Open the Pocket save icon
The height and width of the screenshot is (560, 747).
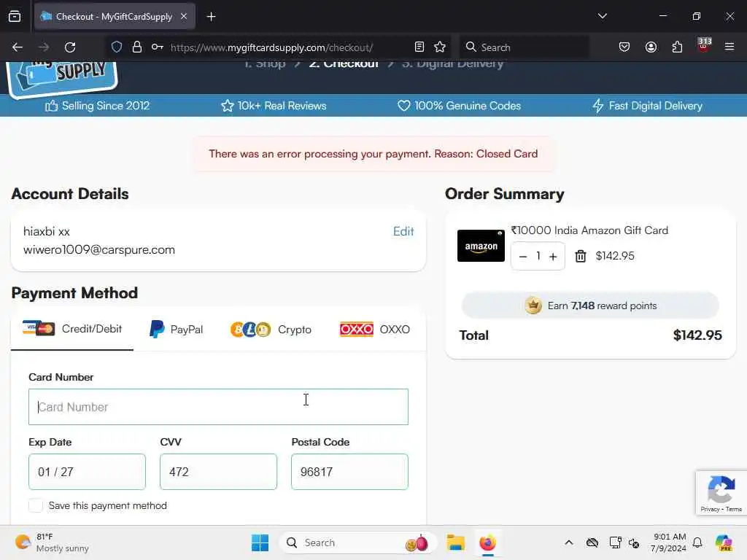624,47
